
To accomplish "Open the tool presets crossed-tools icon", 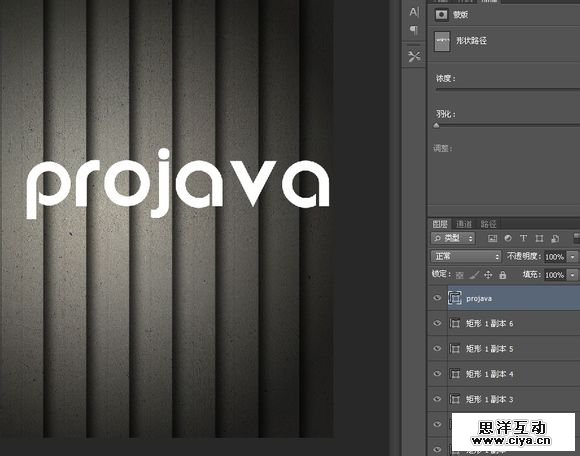I will [414, 56].
